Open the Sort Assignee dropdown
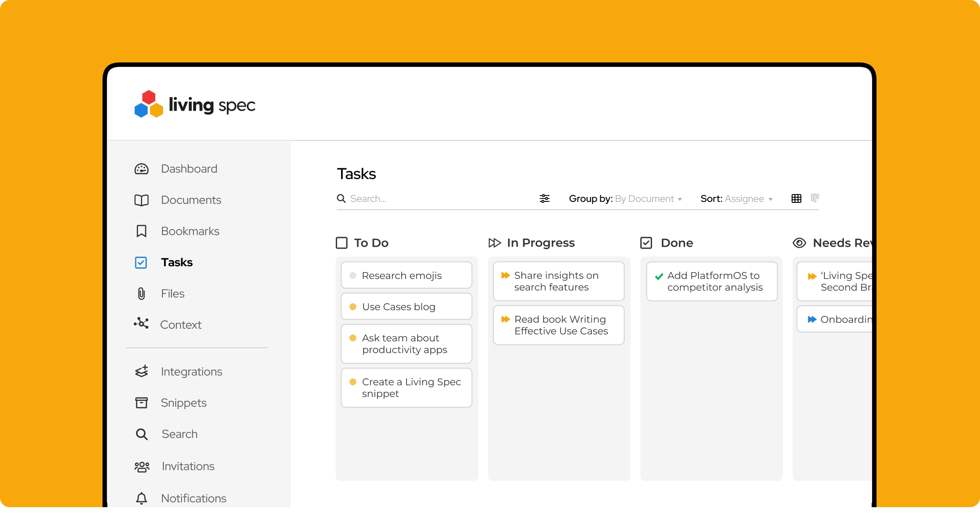Viewport: 980px width, 514px height. [748, 199]
